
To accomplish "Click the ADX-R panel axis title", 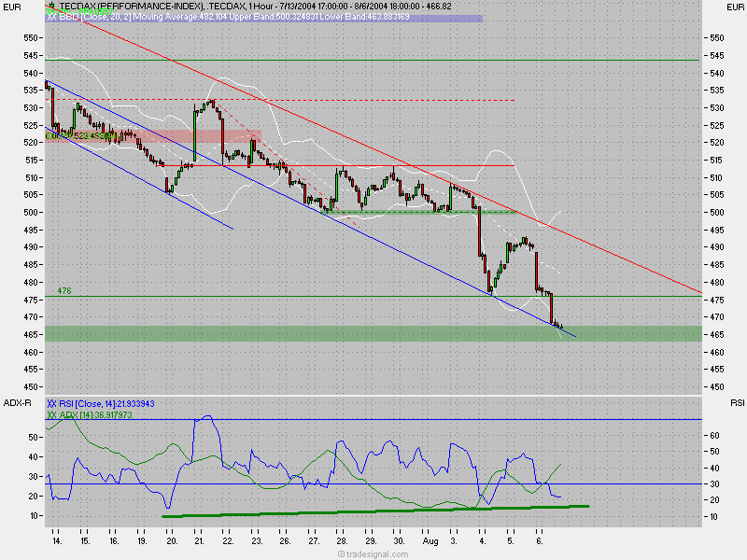I will pos(19,402).
